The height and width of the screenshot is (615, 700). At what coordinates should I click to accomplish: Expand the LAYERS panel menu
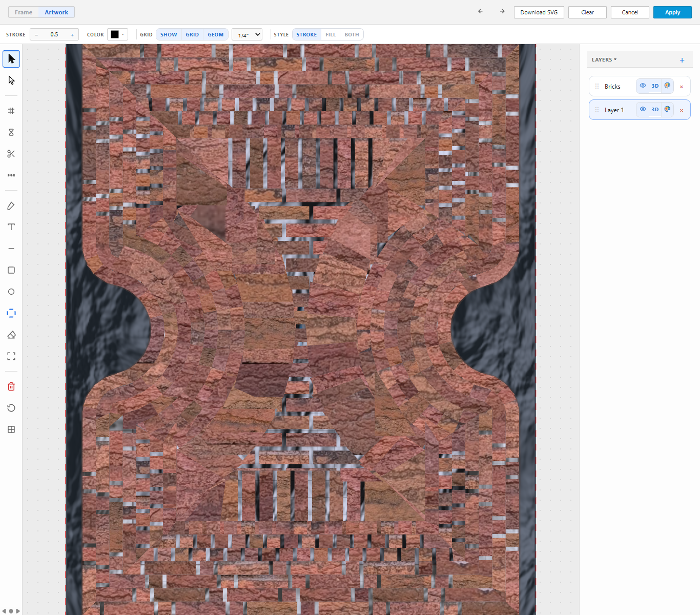click(x=604, y=60)
